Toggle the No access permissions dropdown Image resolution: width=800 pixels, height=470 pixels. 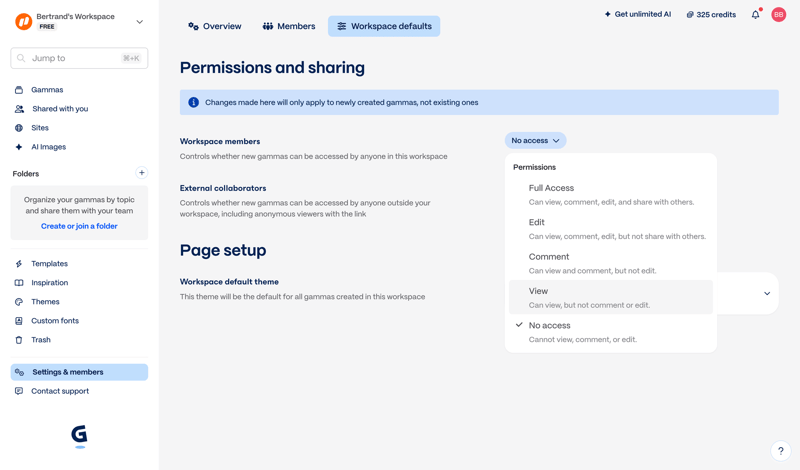pos(535,140)
